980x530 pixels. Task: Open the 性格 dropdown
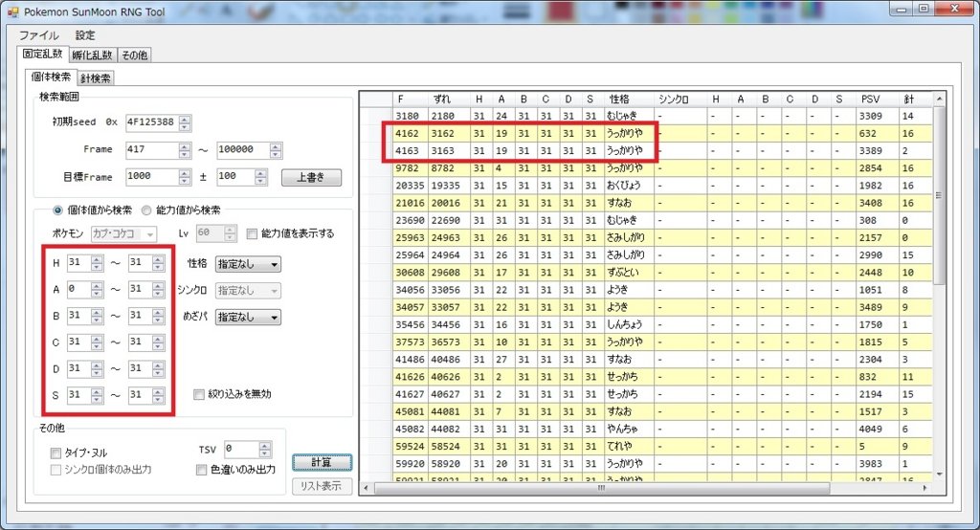coord(248,264)
